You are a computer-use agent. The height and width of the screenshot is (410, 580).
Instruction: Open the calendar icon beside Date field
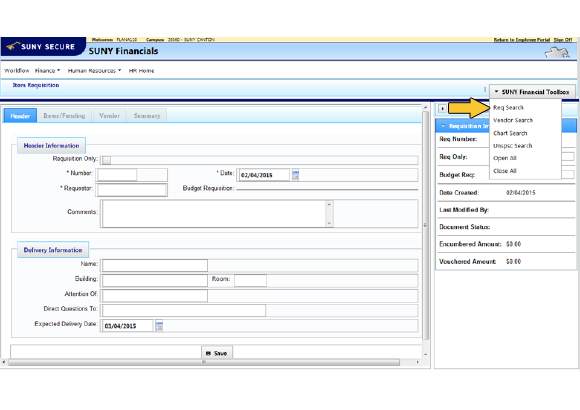click(x=295, y=175)
